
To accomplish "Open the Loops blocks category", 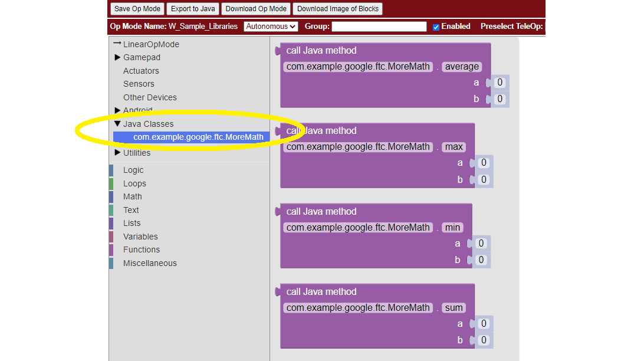I will (x=134, y=183).
